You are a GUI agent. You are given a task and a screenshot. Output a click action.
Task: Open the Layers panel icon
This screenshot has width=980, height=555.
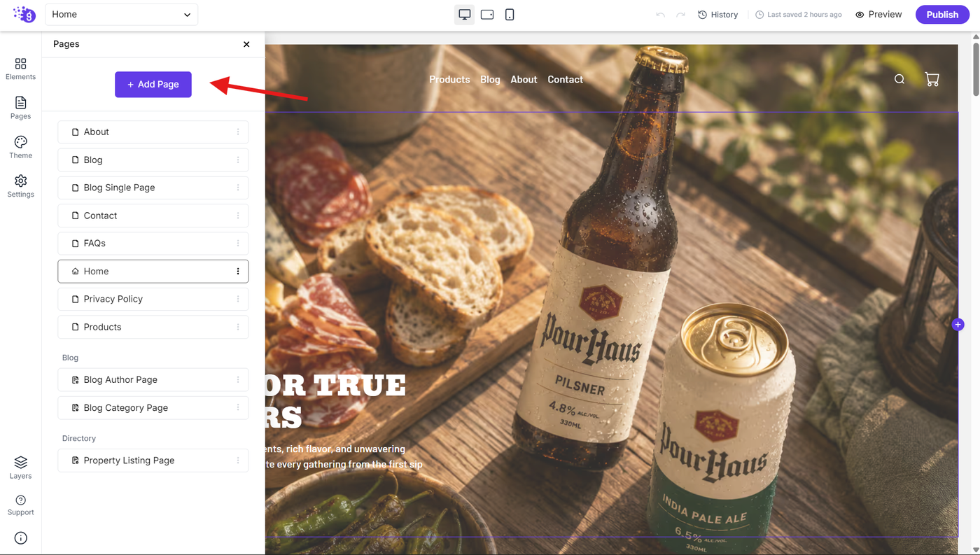20,463
